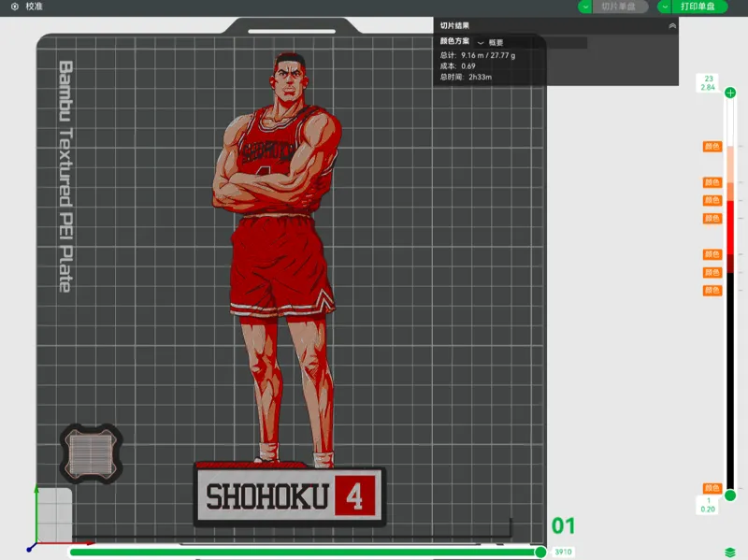The width and height of the screenshot is (748, 560).
Task: Click the bottommost 颜色 marker near layer 1
Action: 712,488
